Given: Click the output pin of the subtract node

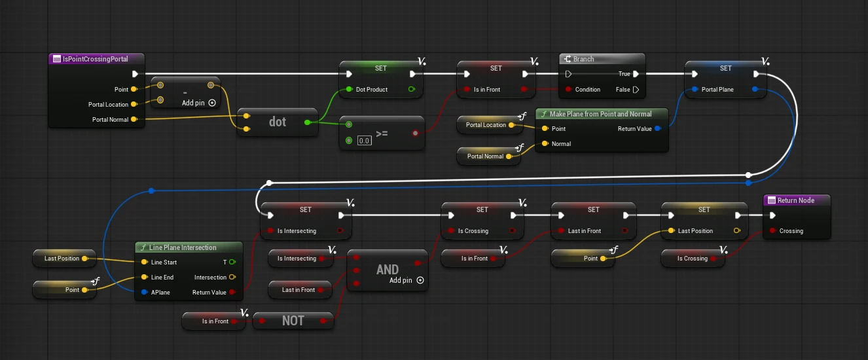Looking at the screenshot, I should 210,85.
